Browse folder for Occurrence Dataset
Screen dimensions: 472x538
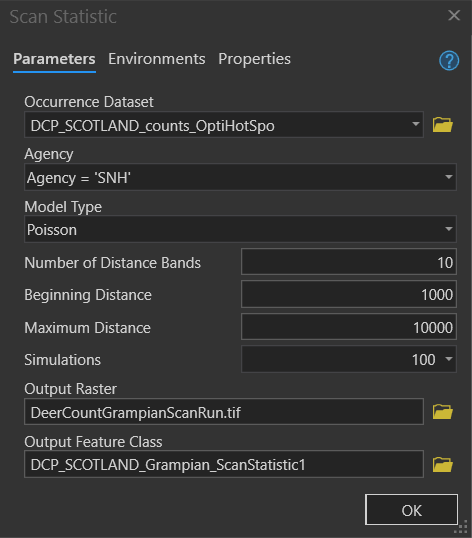coord(442,125)
